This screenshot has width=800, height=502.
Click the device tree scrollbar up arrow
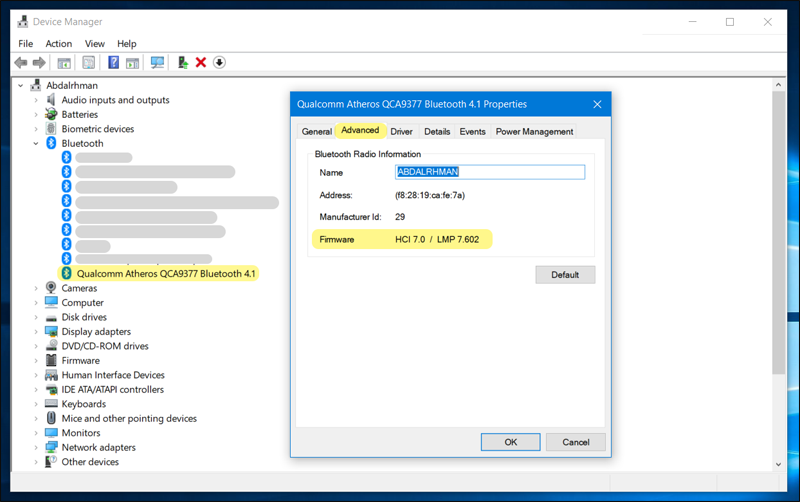coord(778,85)
